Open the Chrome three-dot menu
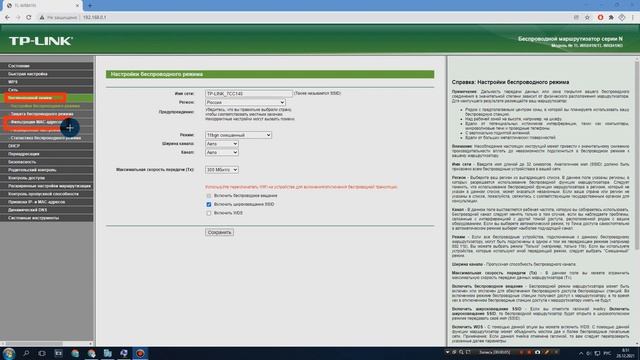 click(633, 18)
